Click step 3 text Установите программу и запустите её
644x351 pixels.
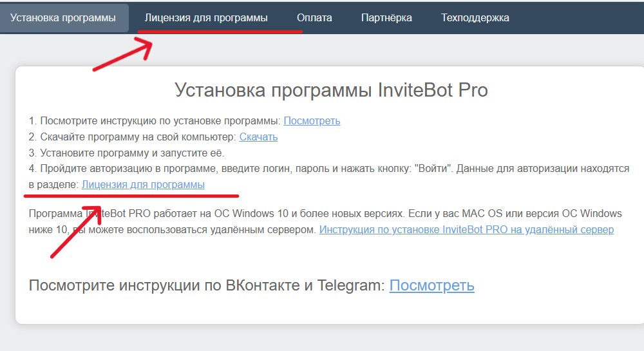pos(126,153)
